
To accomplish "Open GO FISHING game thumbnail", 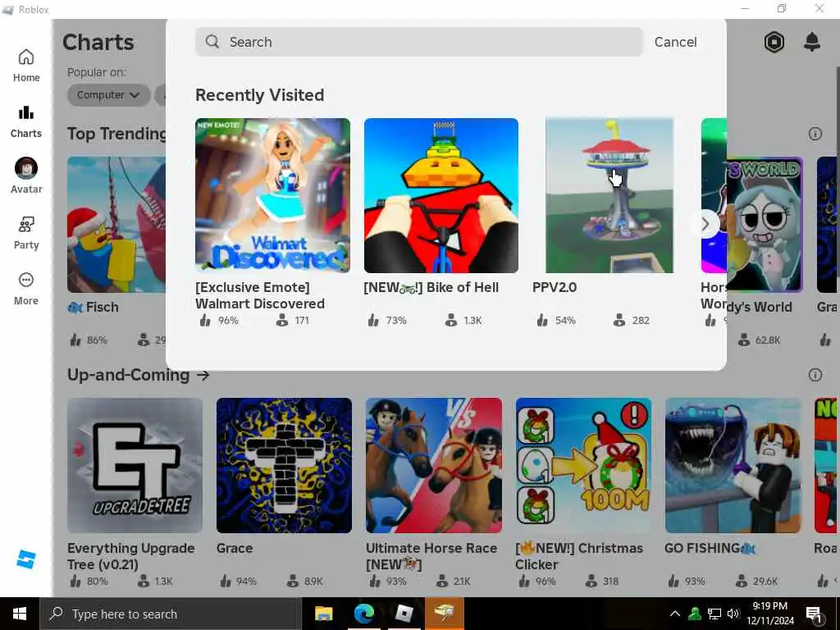I will pos(733,465).
